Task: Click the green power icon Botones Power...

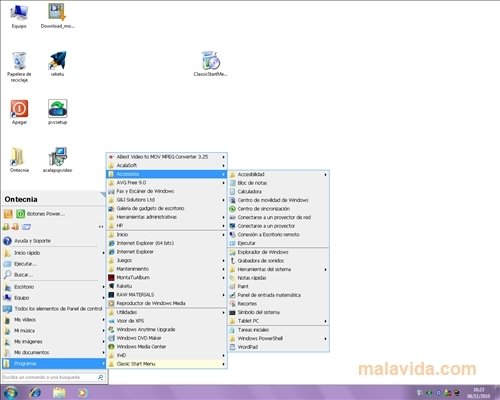Action: tap(21, 214)
